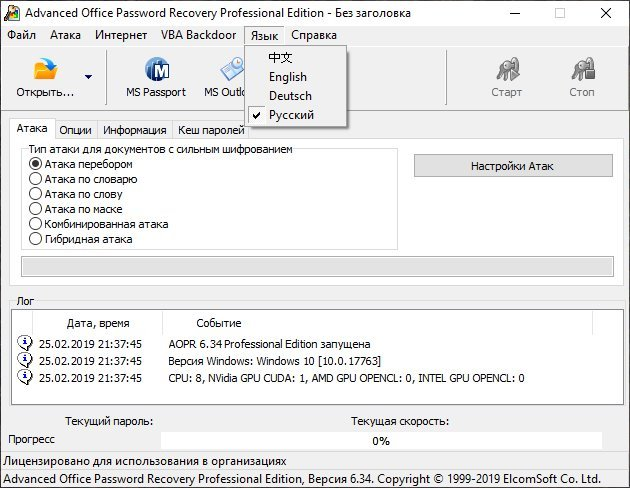
Task: Select Атака по маске radio option
Action: (x=36, y=209)
